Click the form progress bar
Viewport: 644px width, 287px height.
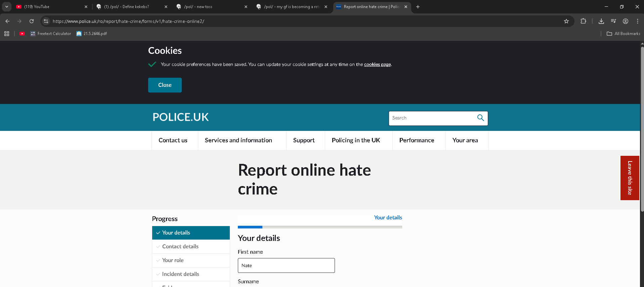point(320,227)
